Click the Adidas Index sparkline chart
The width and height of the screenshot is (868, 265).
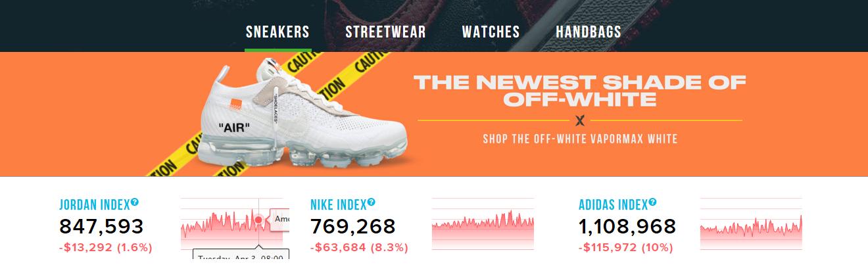(751, 224)
